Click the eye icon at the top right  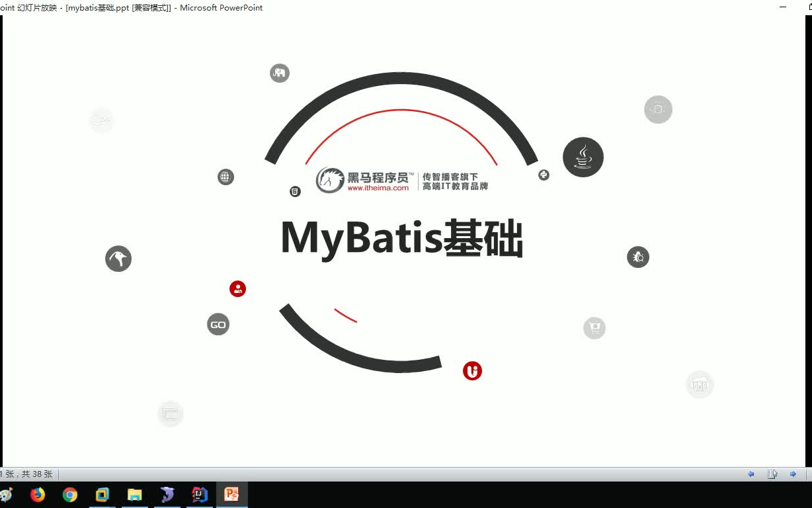657,109
